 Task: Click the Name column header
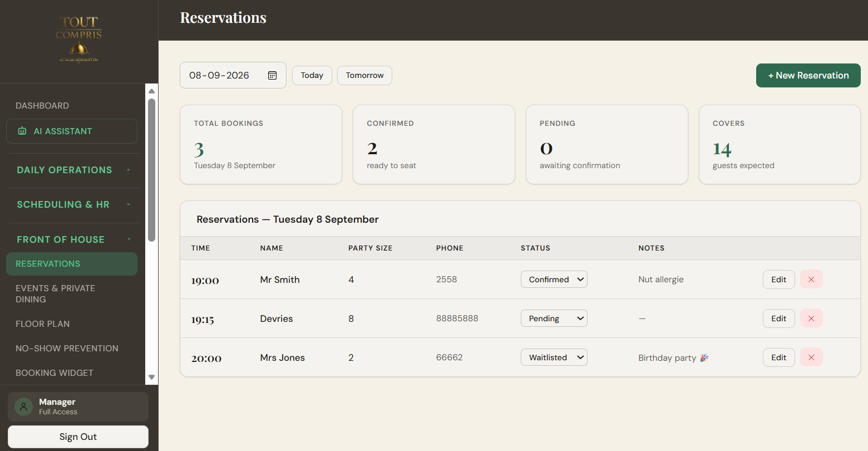272,248
